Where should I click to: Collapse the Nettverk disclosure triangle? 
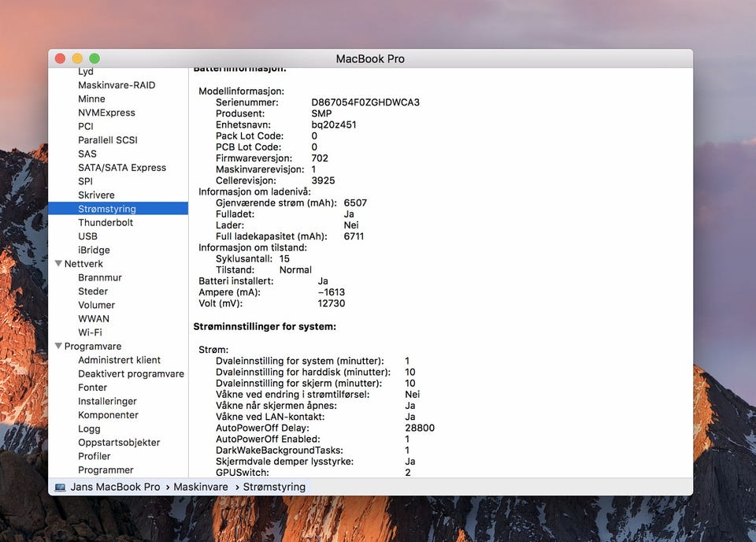coord(58,264)
